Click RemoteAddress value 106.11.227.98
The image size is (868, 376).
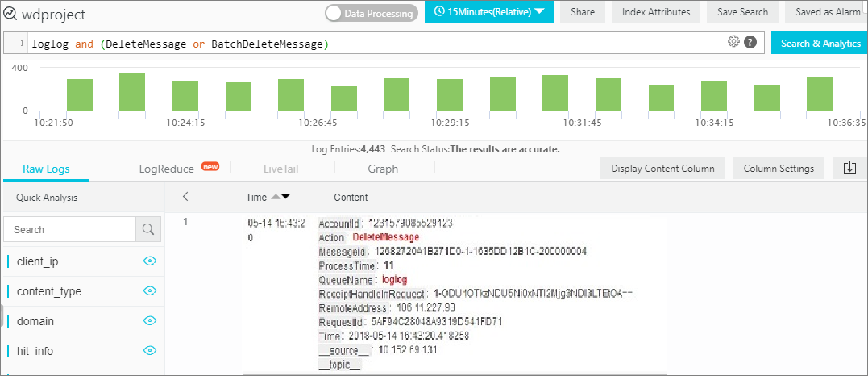pos(426,307)
